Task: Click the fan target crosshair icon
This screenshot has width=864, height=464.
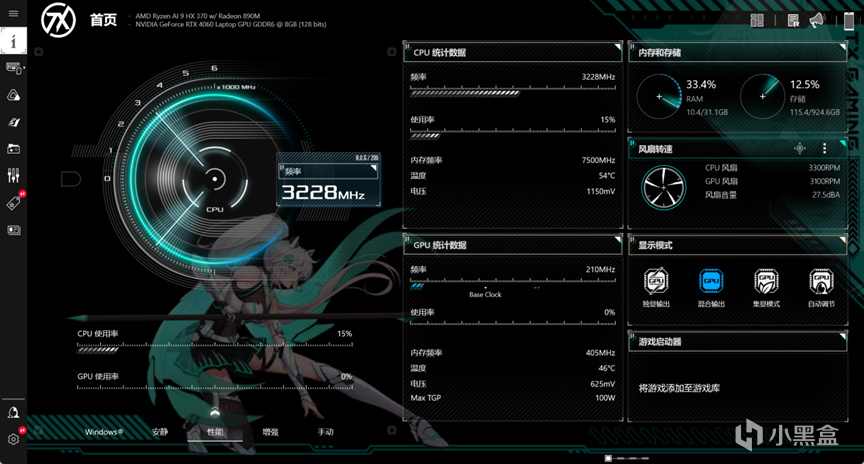Action: [800, 148]
